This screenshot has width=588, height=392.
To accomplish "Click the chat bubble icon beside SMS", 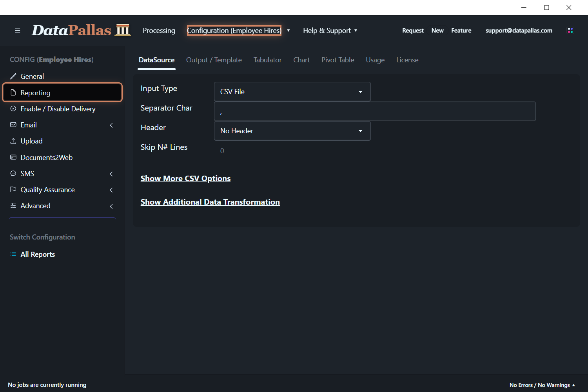I will point(13,173).
